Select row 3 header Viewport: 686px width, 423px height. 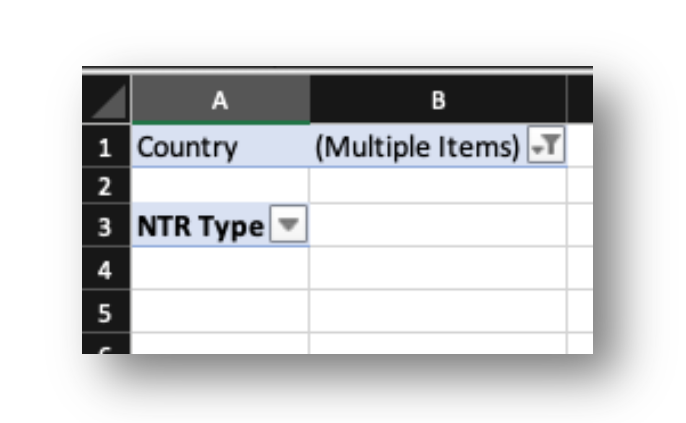106,225
